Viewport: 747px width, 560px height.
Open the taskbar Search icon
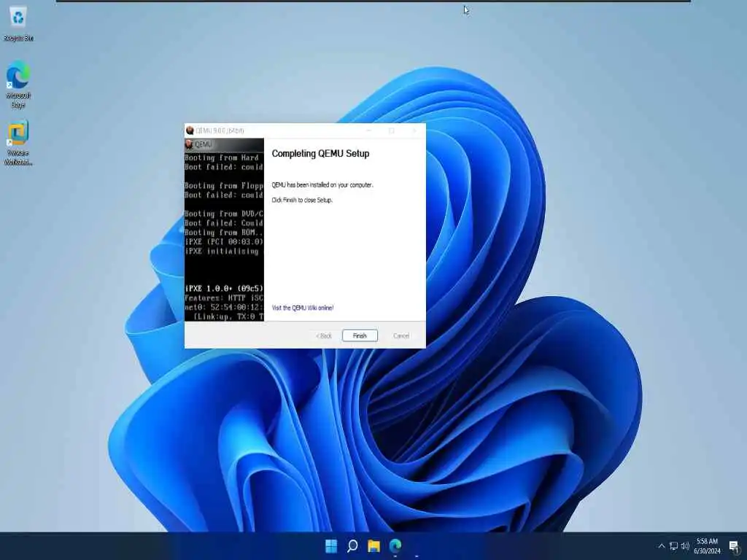click(x=352, y=545)
